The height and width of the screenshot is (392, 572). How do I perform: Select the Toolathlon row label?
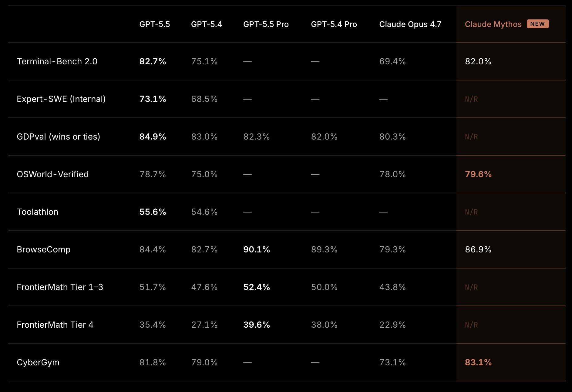37,212
